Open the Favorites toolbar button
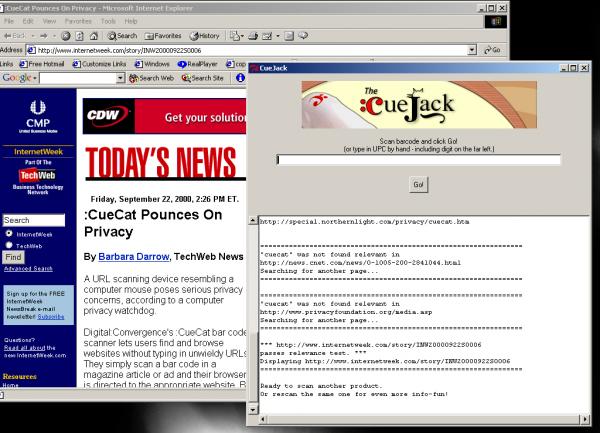Screen dimensions: 600x433 coord(161,35)
